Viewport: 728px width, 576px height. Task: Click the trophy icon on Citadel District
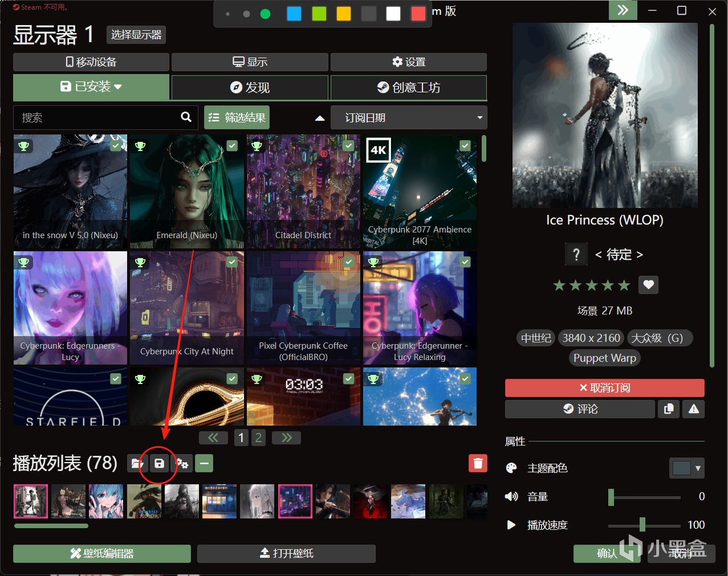coord(257,146)
